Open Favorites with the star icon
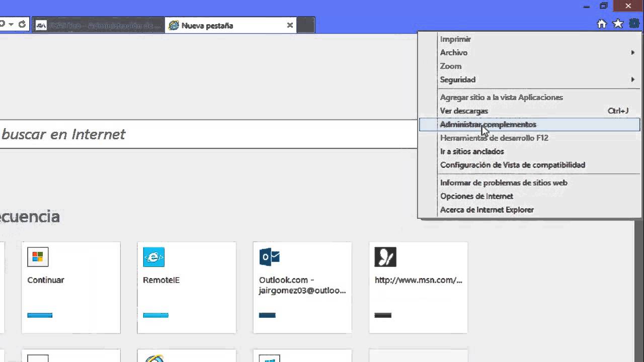Viewport: 644px width, 362px height. pos(618,24)
